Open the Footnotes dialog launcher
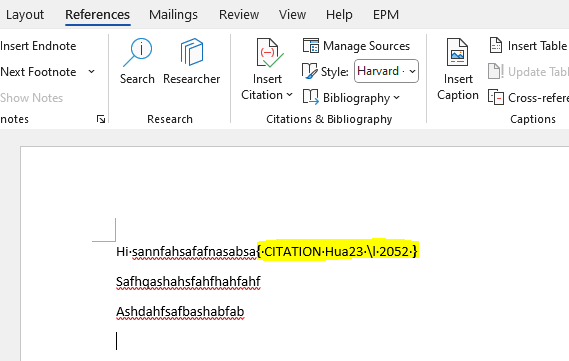This screenshot has width=569, height=361. pos(101,119)
